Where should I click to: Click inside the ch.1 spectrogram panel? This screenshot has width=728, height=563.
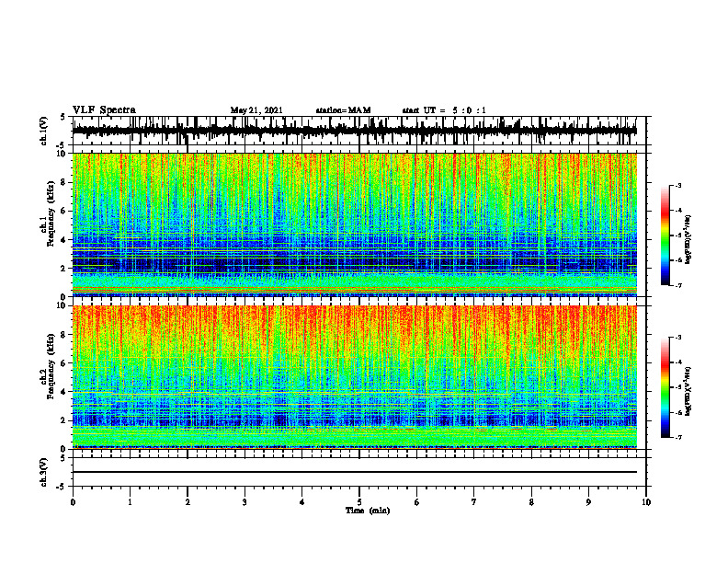pos(355,224)
